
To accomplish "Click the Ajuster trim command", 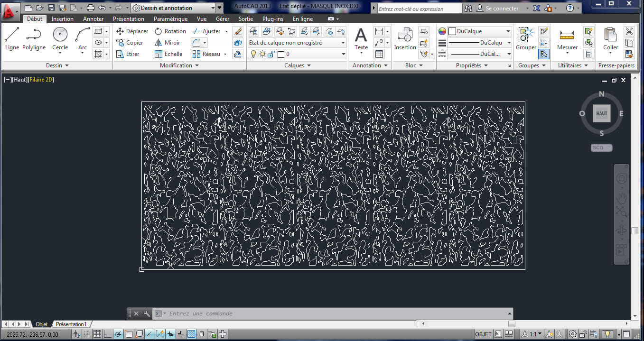I will point(206,31).
